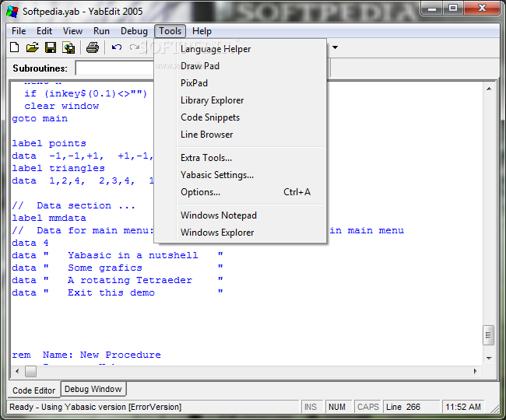Click the 11:52 AM status clock
The height and width of the screenshot is (420, 506).
click(x=463, y=407)
